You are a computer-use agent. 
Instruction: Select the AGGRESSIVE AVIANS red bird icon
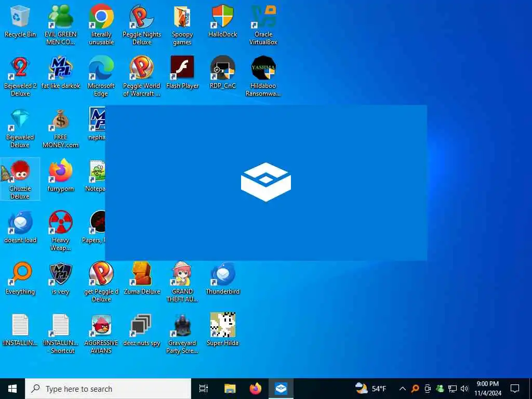[x=101, y=334]
